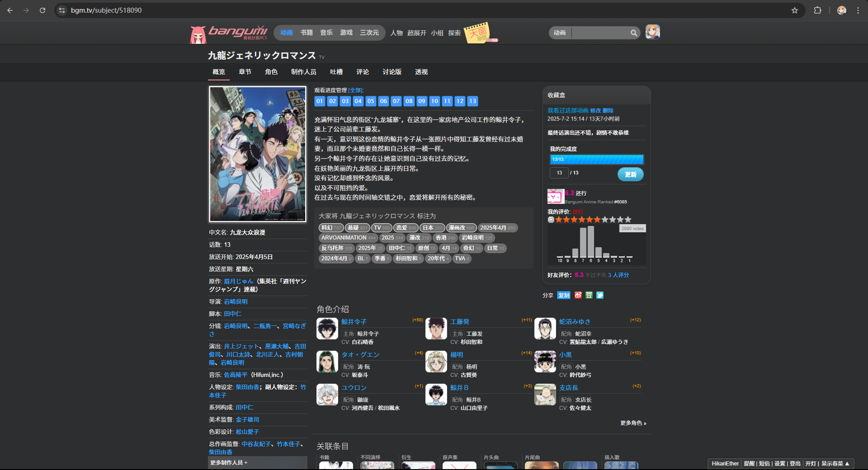This screenshot has width=868, height=470.
Task: Click the 悬疑 tag
Action: pos(357,228)
